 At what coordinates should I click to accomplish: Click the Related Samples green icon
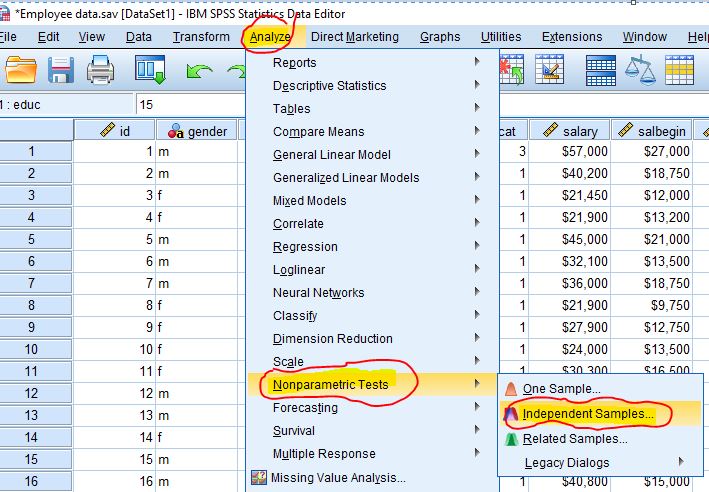tap(511, 438)
